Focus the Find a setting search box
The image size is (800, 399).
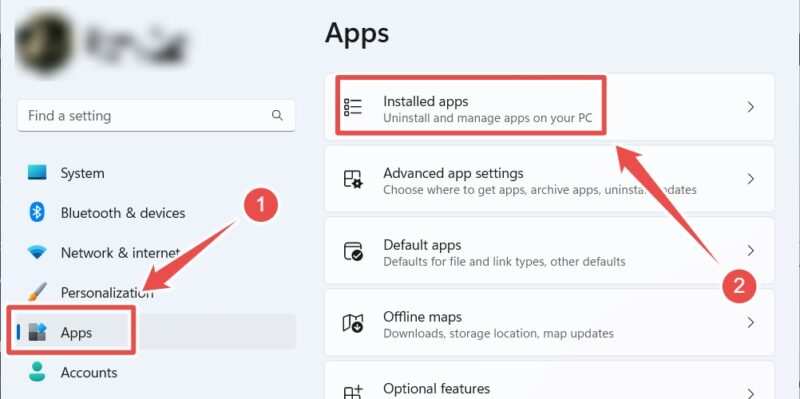tap(156, 115)
